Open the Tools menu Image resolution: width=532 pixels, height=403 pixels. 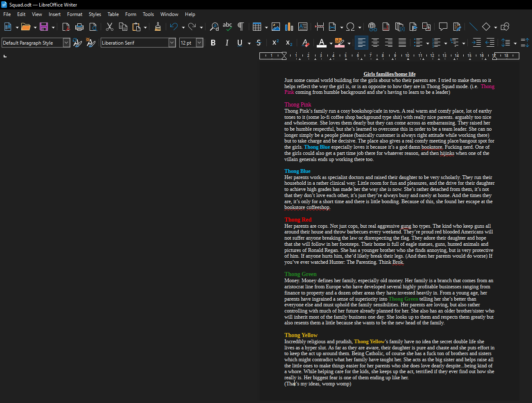(x=148, y=14)
